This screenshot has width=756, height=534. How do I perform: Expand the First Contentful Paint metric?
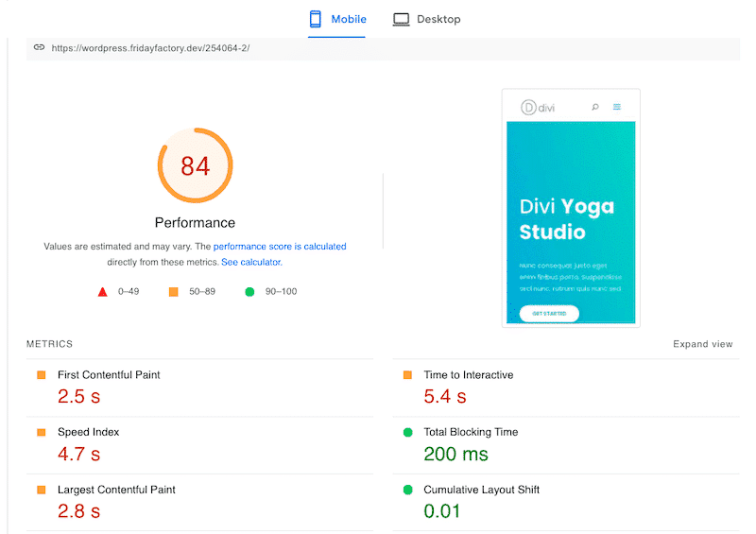coord(109,375)
